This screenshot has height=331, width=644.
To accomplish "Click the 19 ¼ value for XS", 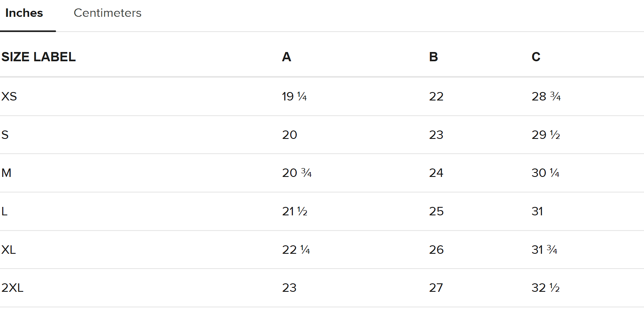I will tap(294, 96).
